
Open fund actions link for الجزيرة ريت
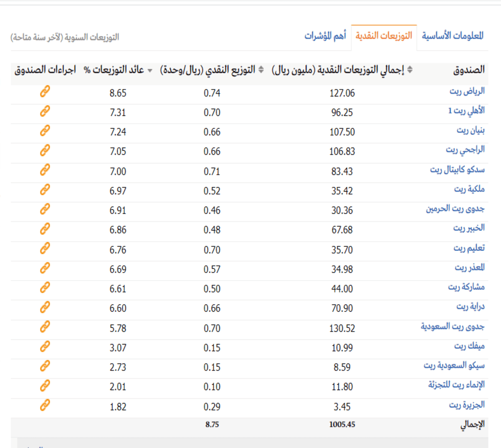pos(45,405)
